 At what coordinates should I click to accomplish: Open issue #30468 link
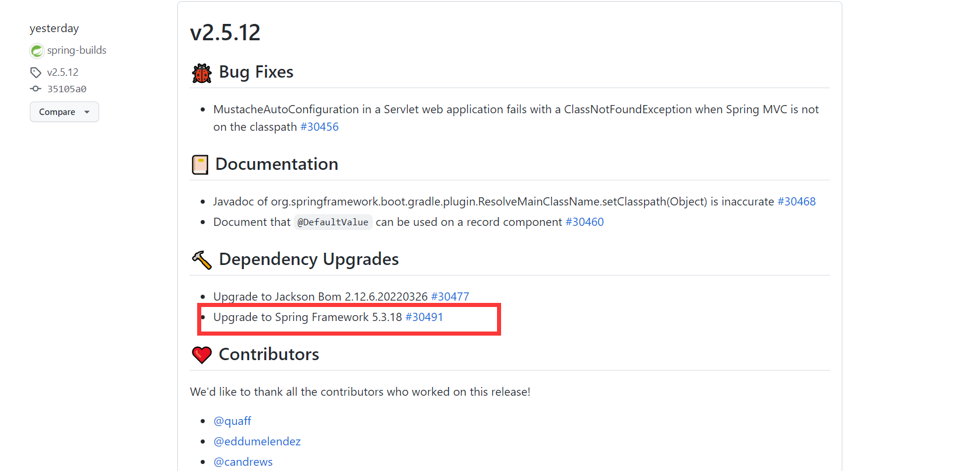796,201
